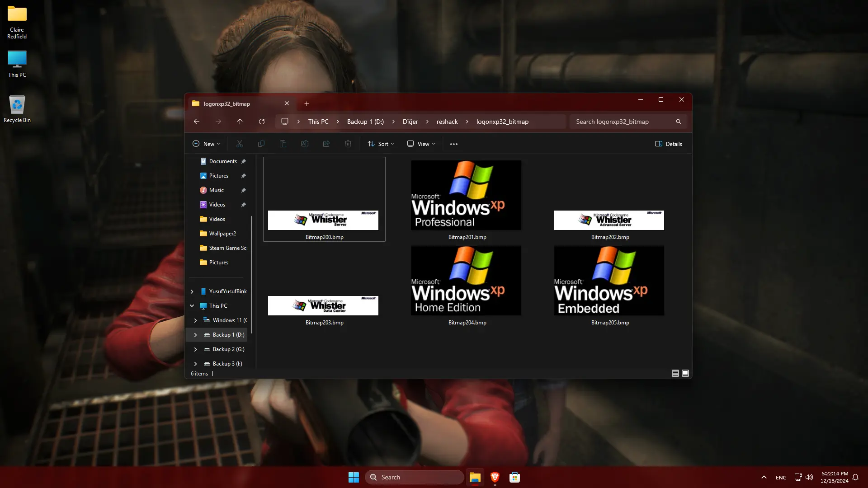Image resolution: width=868 pixels, height=488 pixels.
Task: Unpin Music from Quick access
Action: click(244, 190)
